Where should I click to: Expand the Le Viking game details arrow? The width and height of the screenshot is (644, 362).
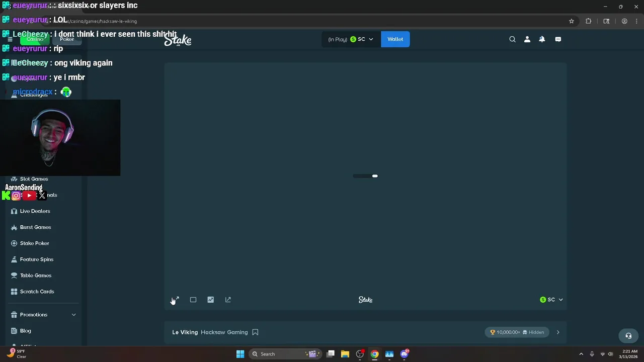[558, 332]
